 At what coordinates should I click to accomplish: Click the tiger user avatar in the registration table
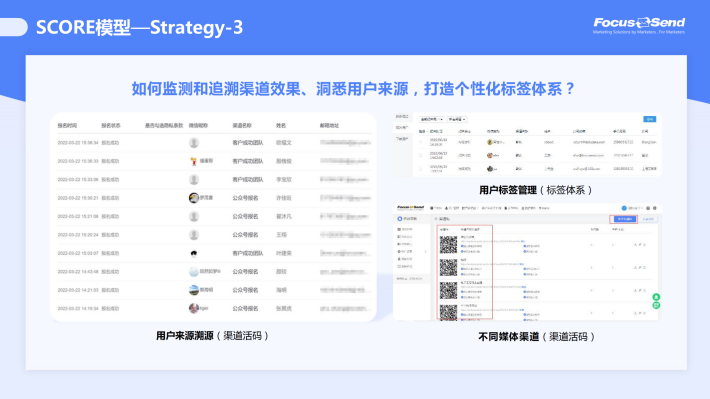point(194,308)
